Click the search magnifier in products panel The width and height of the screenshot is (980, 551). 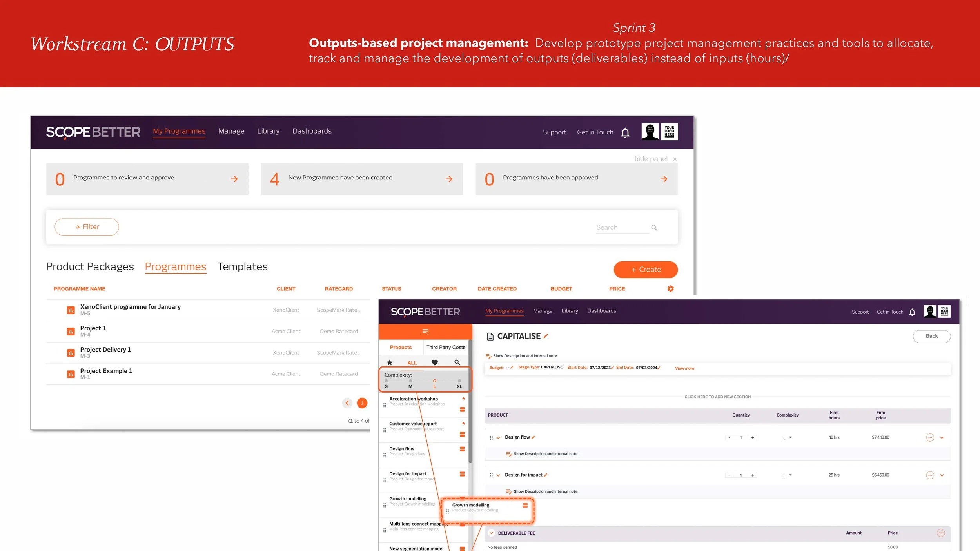pyautogui.click(x=457, y=362)
